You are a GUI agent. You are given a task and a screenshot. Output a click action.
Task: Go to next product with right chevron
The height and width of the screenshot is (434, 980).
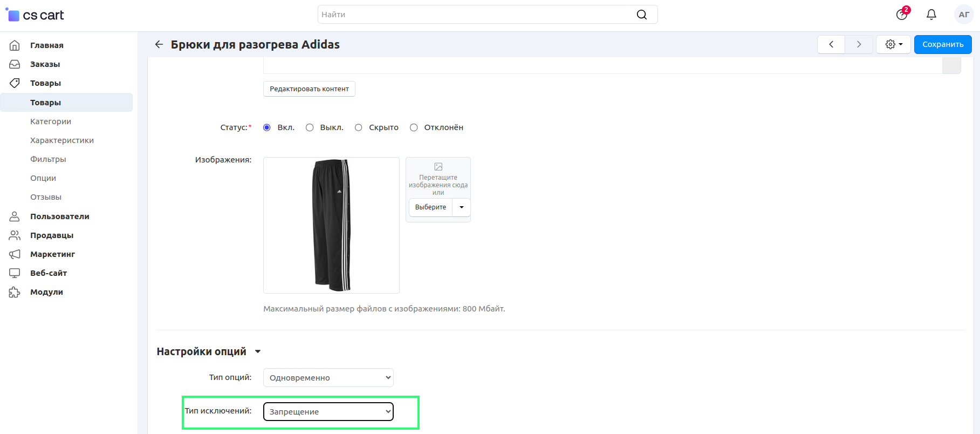click(859, 44)
